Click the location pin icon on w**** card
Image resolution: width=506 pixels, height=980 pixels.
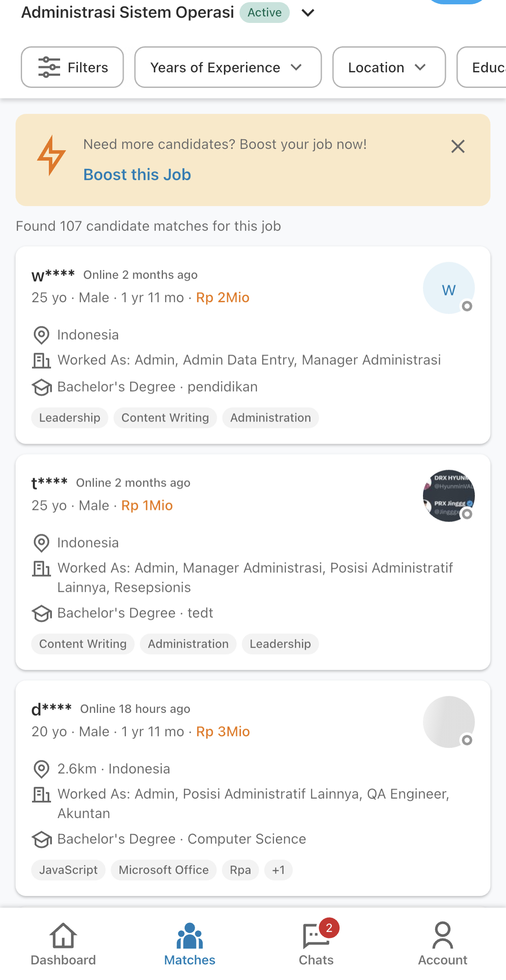[x=42, y=335]
